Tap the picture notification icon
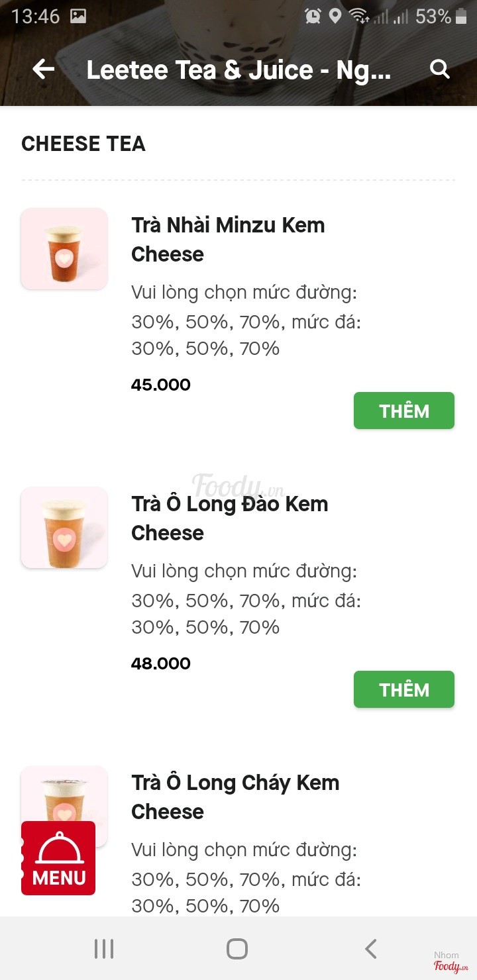Screen dimensions: 477x980 point(78,16)
